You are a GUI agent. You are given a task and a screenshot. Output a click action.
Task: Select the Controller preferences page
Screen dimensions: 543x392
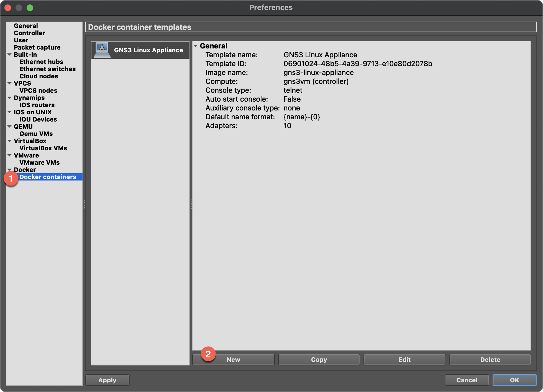click(29, 33)
